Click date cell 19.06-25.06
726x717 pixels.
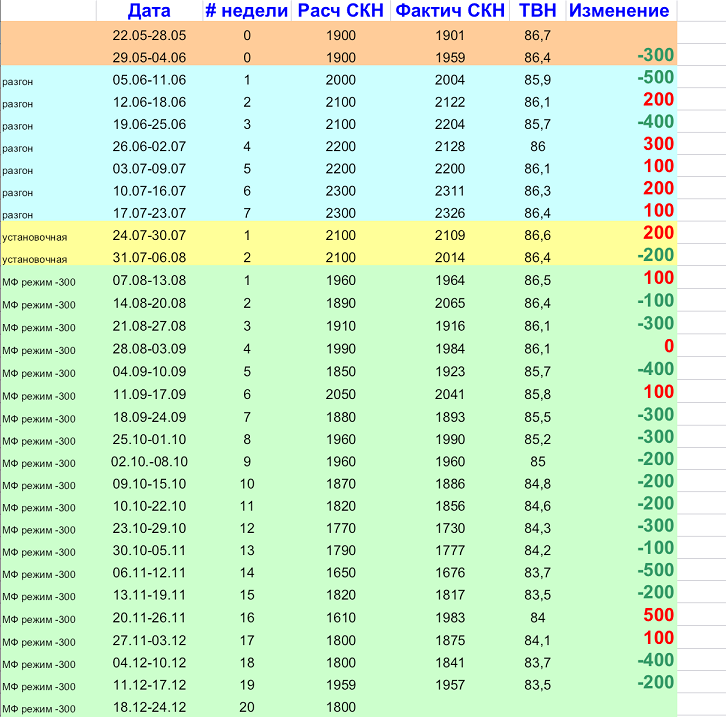(149, 125)
